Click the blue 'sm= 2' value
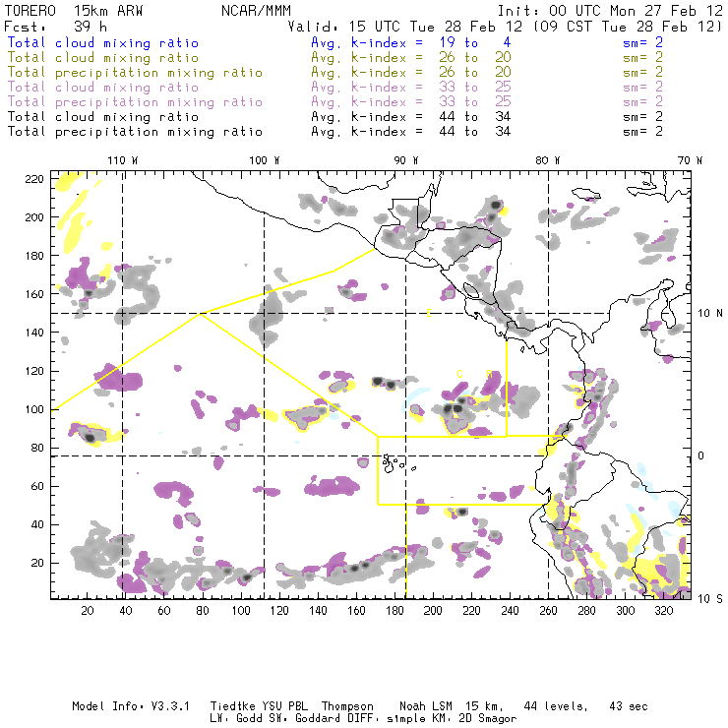Image resolution: width=728 pixels, height=728 pixels. click(x=642, y=42)
